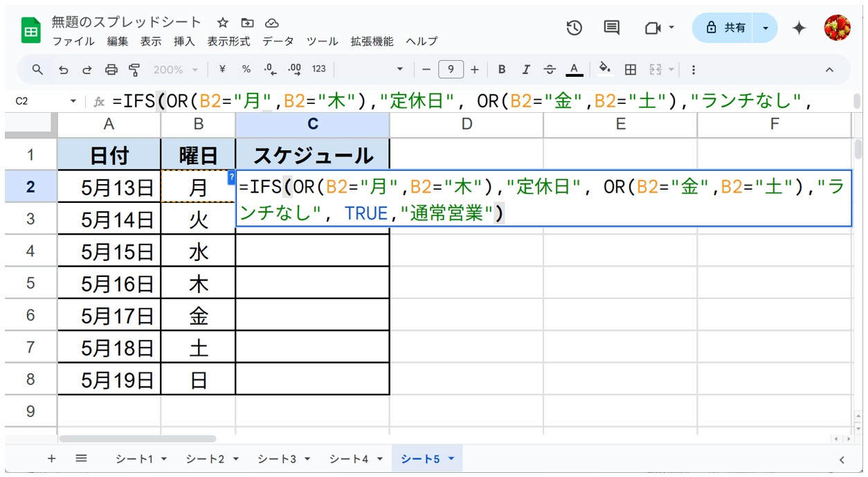Open the account profile avatar

tap(837, 28)
